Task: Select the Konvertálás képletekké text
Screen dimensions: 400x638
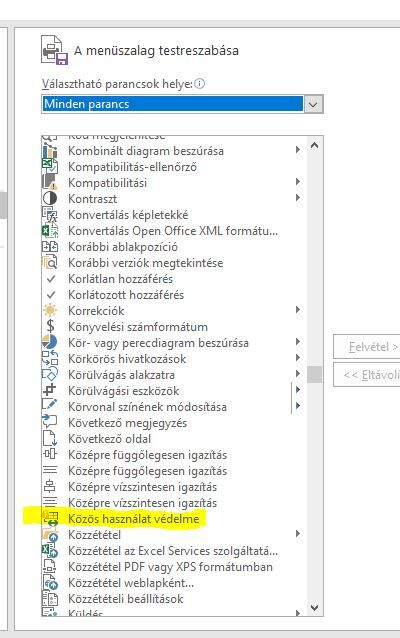Action: 128,215
